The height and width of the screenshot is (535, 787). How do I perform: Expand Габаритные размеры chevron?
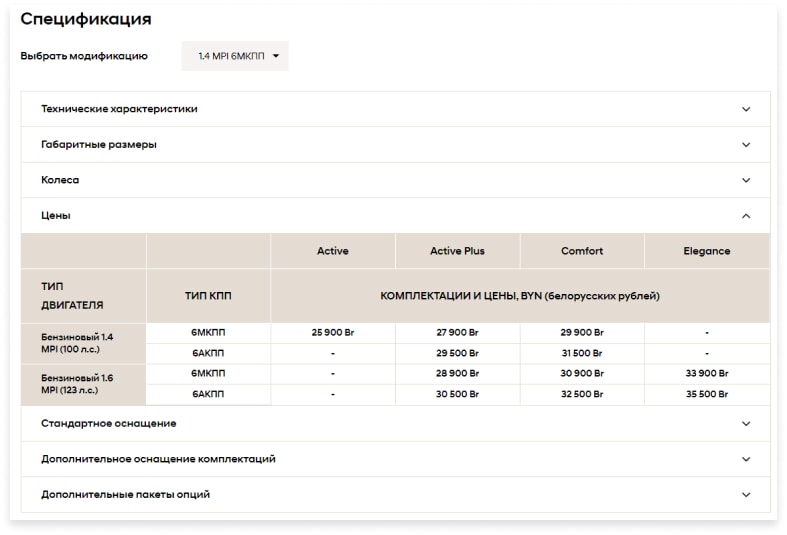(x=746, y=145)
